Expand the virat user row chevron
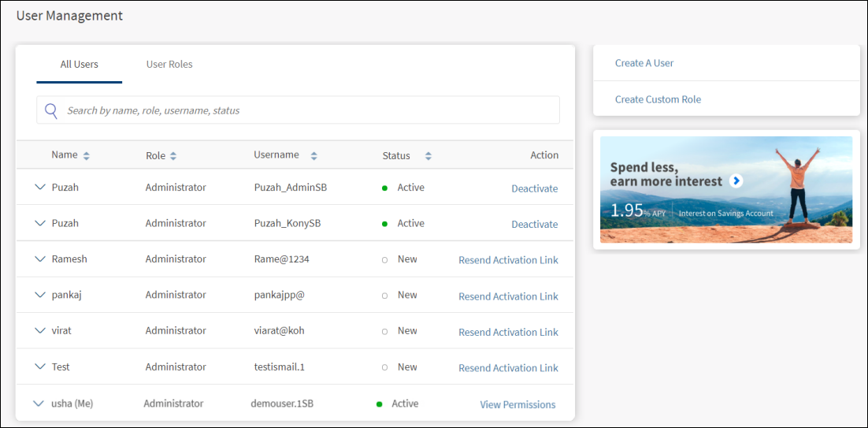This screenshot has width=868, height=428. [40, 331]
